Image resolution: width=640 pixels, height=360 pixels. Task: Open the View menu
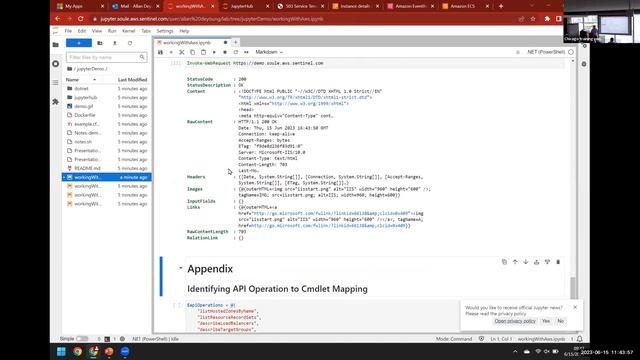tap(97, 31)
